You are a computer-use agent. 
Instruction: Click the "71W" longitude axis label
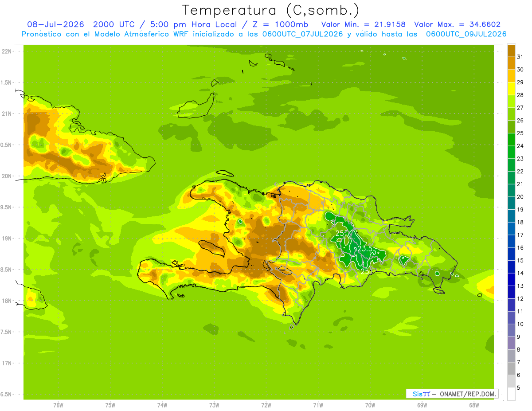[318, 405]
